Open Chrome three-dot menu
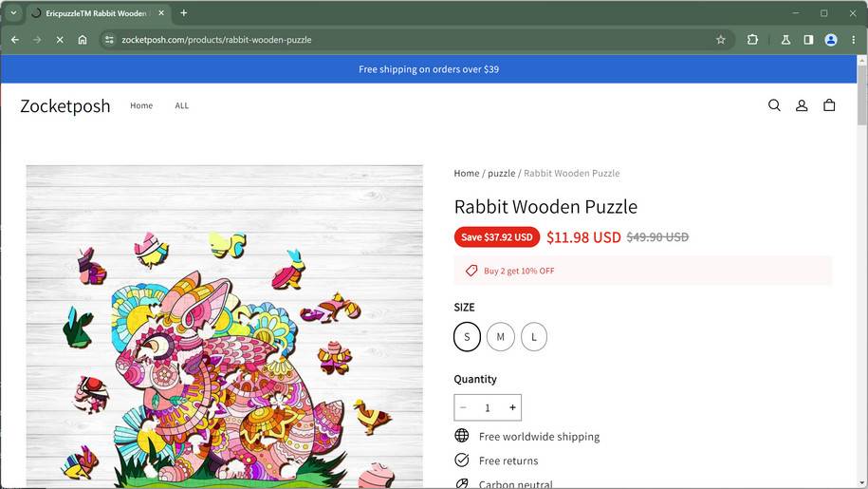868x489 pixels. tap(854, 40)
